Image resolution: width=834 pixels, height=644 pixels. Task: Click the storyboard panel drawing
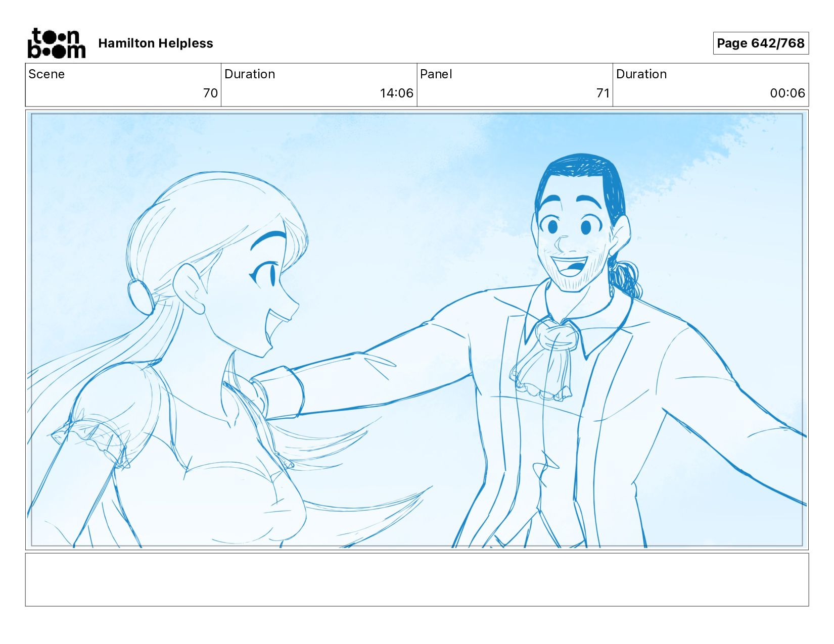point(417,330)
